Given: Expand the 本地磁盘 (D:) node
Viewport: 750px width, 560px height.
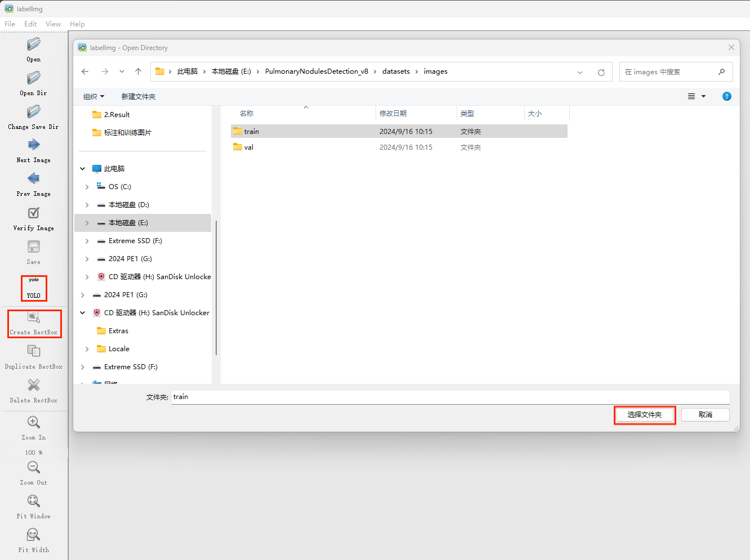Looking at the screenshot, I should (x=87, y=205).
